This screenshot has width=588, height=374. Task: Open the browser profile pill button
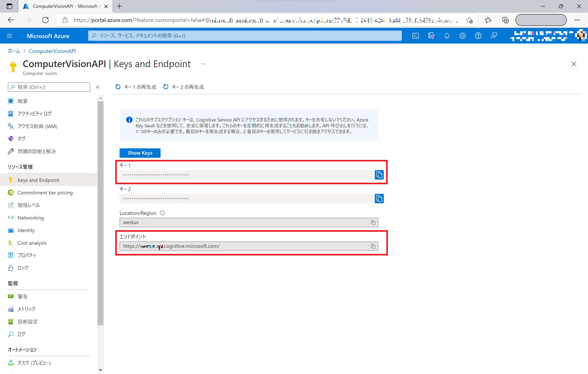[541, 20]
